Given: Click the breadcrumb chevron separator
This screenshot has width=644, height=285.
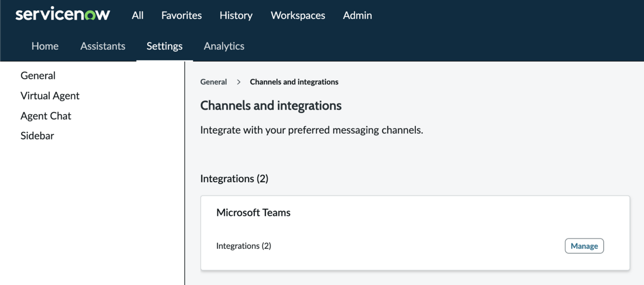Looking at the screenshot, I should [239, 82].
